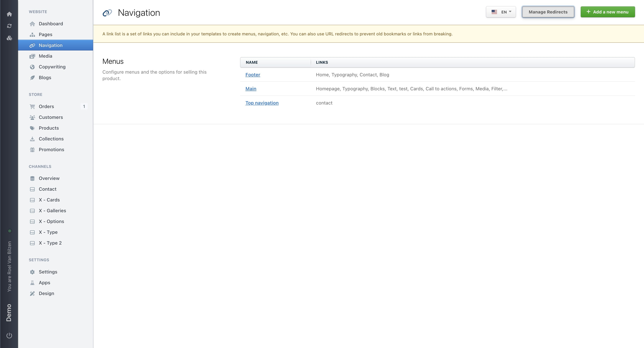This screenshot has height=348, width=644.
Task: Click the Media images icon in sidebar
Action: 32,56
